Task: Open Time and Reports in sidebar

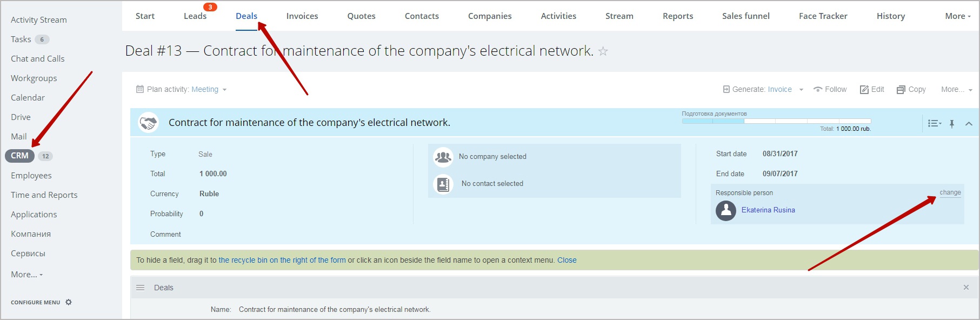Action: tap(44, 195)
